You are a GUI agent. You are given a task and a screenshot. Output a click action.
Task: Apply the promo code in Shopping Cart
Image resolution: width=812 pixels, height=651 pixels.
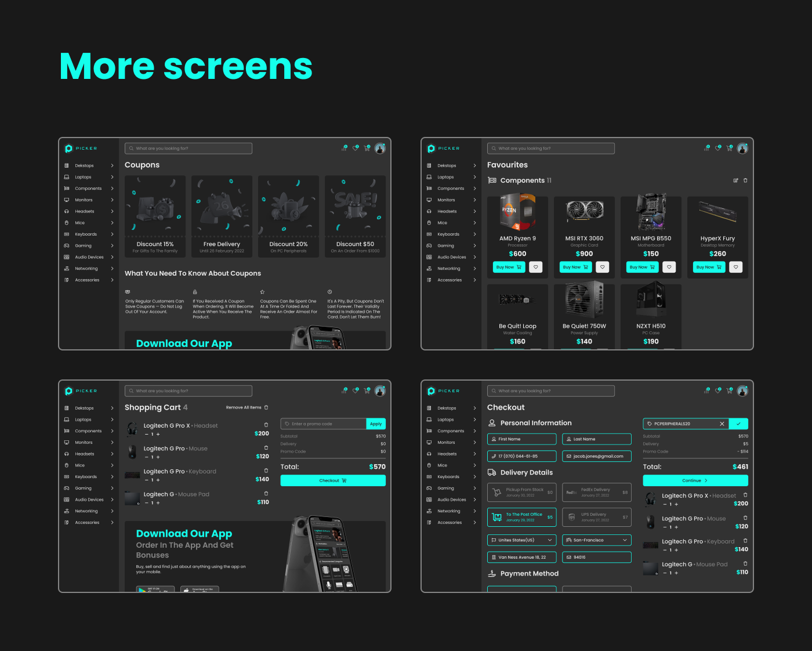pos(376,424)
